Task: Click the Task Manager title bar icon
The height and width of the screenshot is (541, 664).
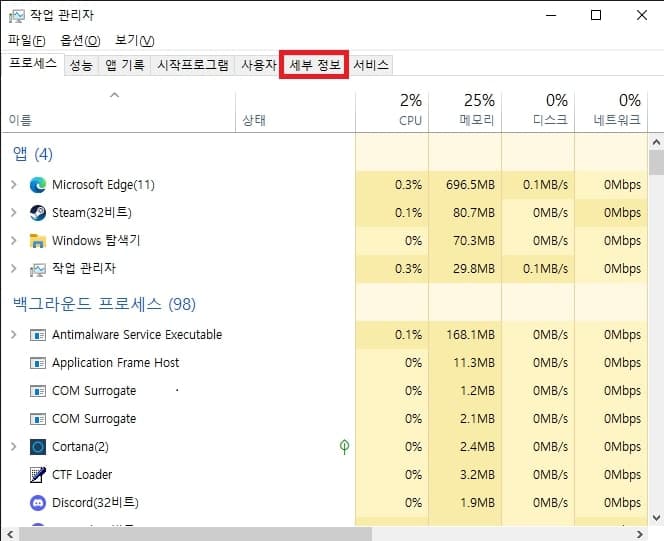Action: (17, 16)
